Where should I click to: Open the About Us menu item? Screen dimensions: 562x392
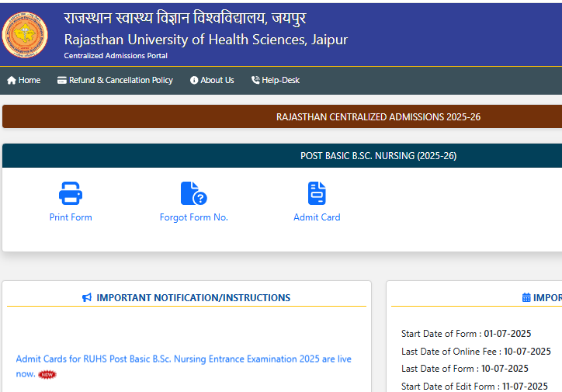coord(212,80)
